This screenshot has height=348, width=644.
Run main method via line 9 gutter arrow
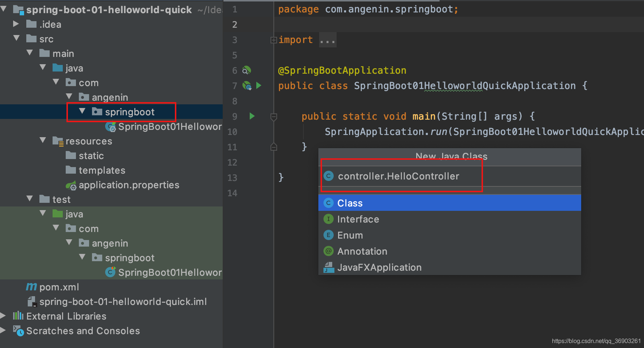[252, 116]
